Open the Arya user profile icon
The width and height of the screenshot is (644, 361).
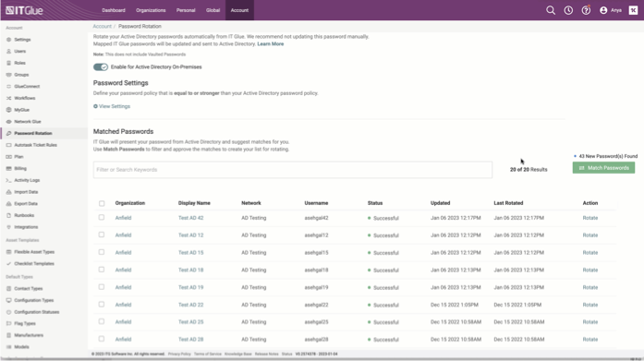(x=603, y=10)
